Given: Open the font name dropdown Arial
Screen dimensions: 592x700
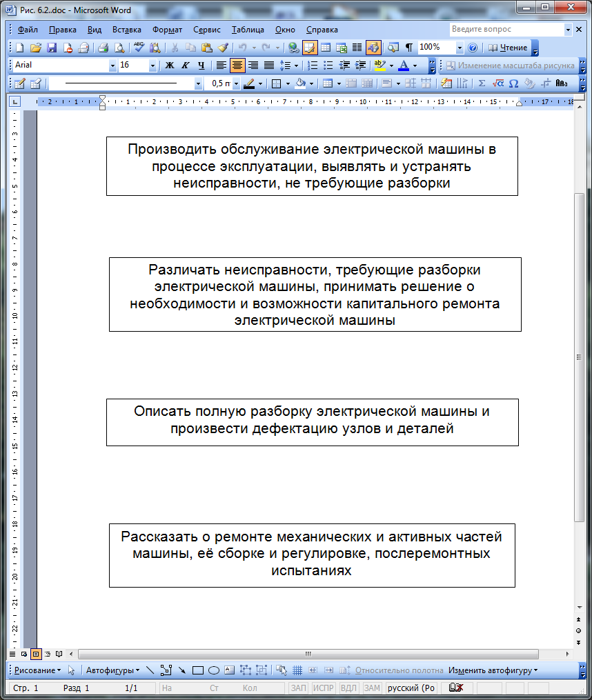Looking at the screenshot, I should pos(112,66).
